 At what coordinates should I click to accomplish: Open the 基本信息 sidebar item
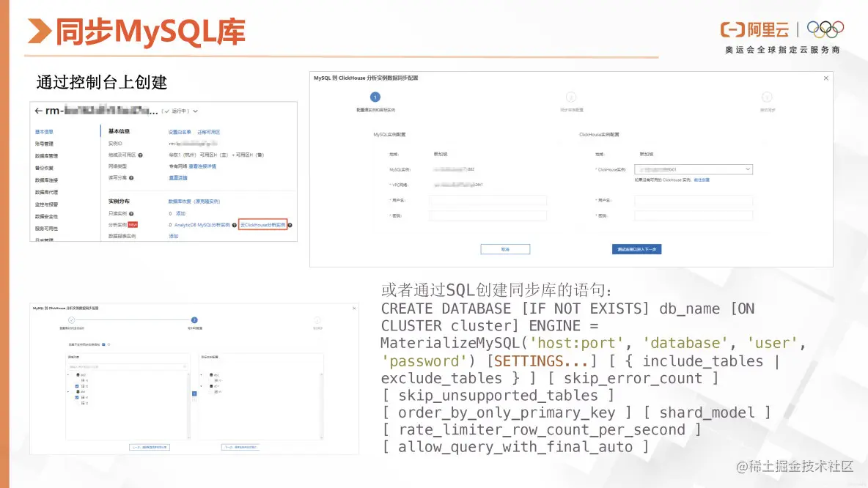pos(44,132)
